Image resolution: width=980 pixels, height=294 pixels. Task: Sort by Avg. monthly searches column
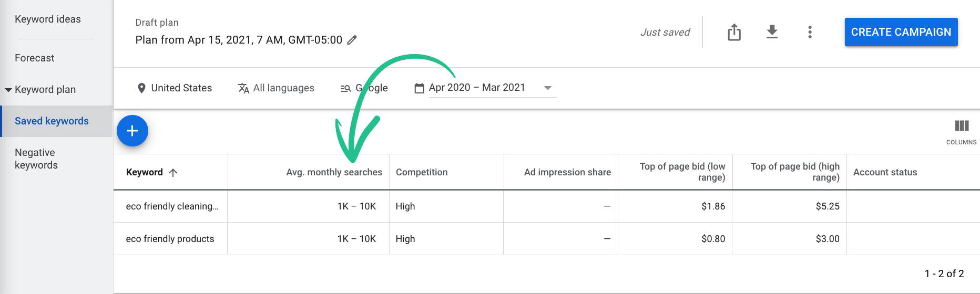pos(334,172)
